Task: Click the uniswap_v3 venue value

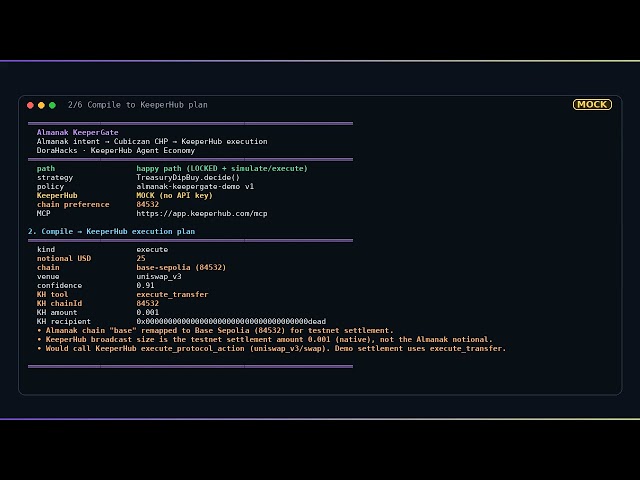Action: (159, 276)
